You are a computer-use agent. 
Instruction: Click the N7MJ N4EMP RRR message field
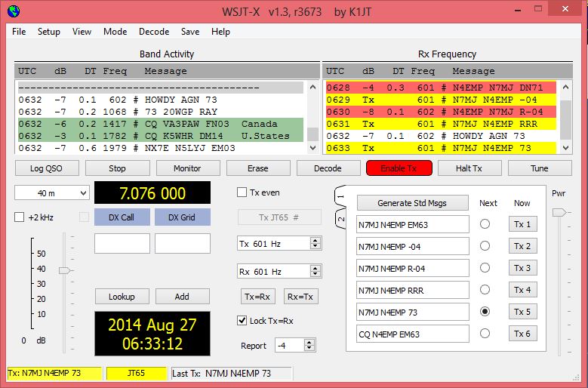click(x=412, y=290)
